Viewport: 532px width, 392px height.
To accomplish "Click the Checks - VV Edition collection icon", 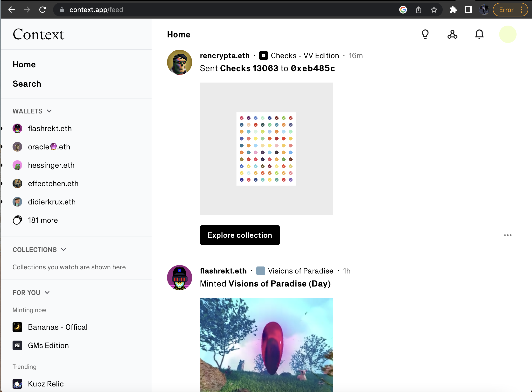I will tap(264, 56).
